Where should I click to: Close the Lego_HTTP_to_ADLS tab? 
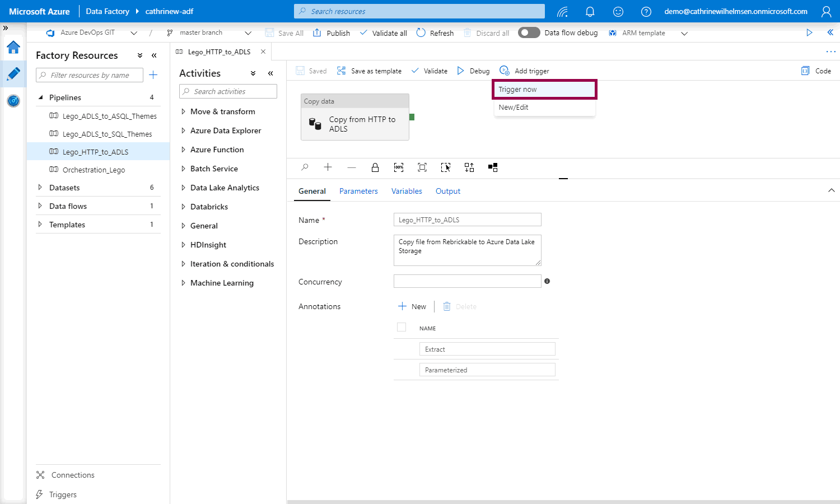[263, 52]
